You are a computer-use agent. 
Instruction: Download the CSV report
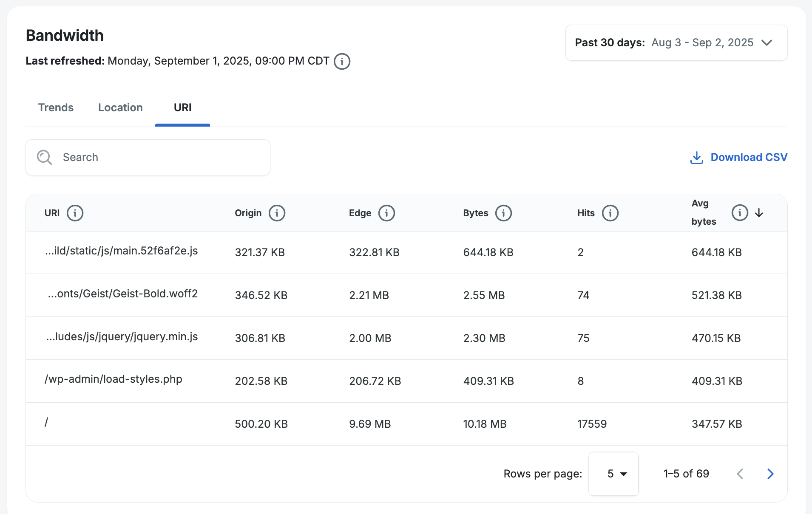tap(738, 157)
